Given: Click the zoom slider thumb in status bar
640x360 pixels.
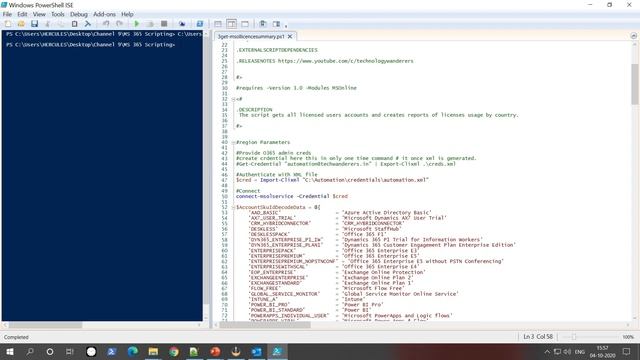Looking at the screenshot, I should [x=574, y=337].
